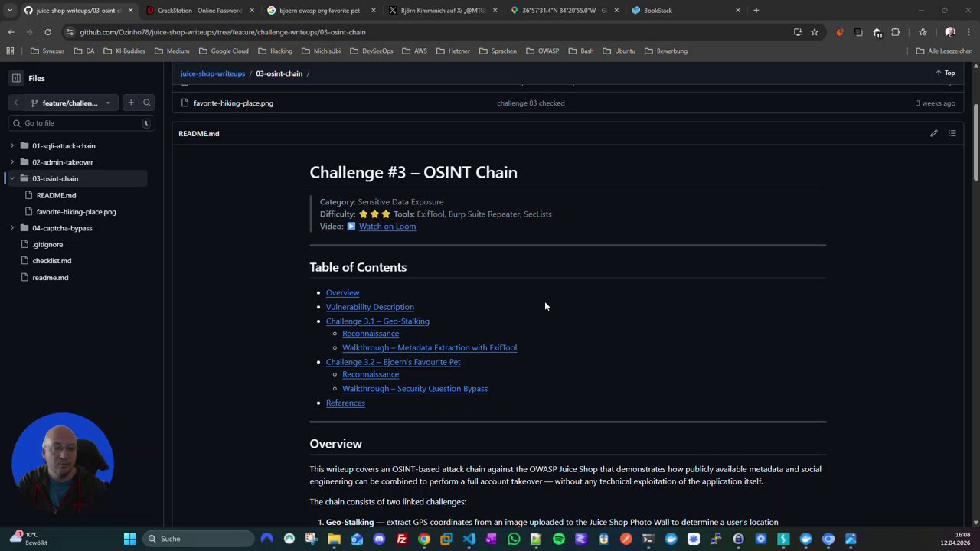Open WhatsApp from the taskbar

coord(514,539)
